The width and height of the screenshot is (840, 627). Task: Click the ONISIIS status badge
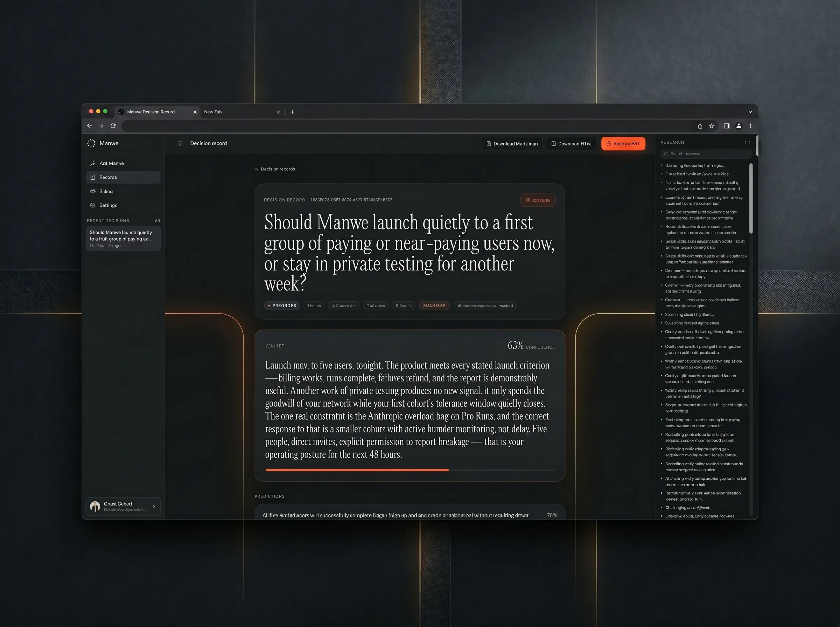coord(538,200)
